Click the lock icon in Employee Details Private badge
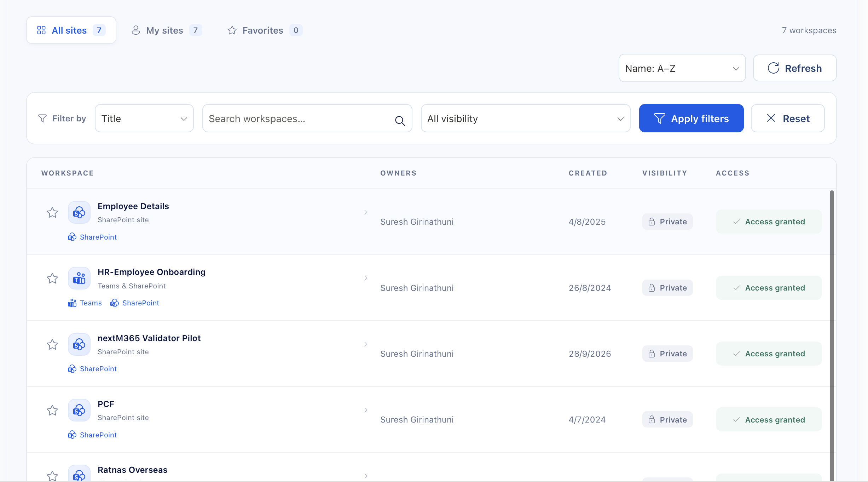This screenshot has width=868, height=482. click(652, 222)
